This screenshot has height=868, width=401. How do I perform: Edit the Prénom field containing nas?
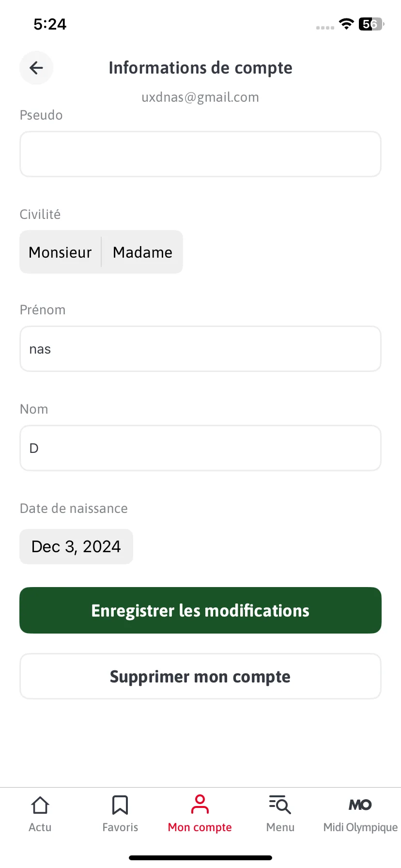(x=200, y=349)
